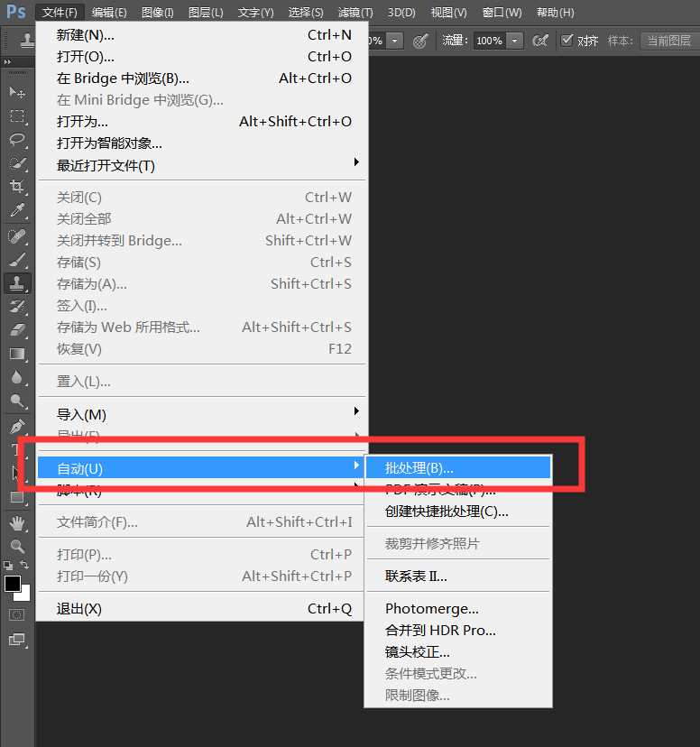Change the screen mode
The image size is (700, 747).
(x=17, y=640)
